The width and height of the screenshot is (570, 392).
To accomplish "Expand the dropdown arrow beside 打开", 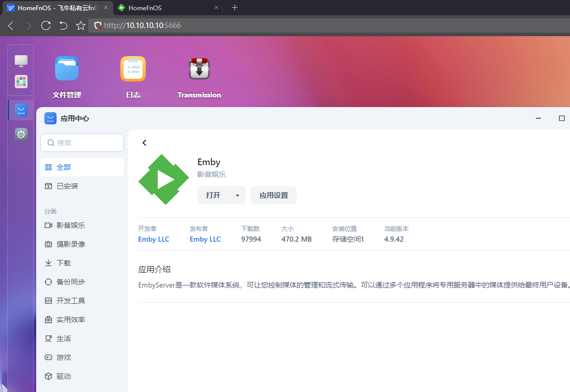I will click(237, 195).
